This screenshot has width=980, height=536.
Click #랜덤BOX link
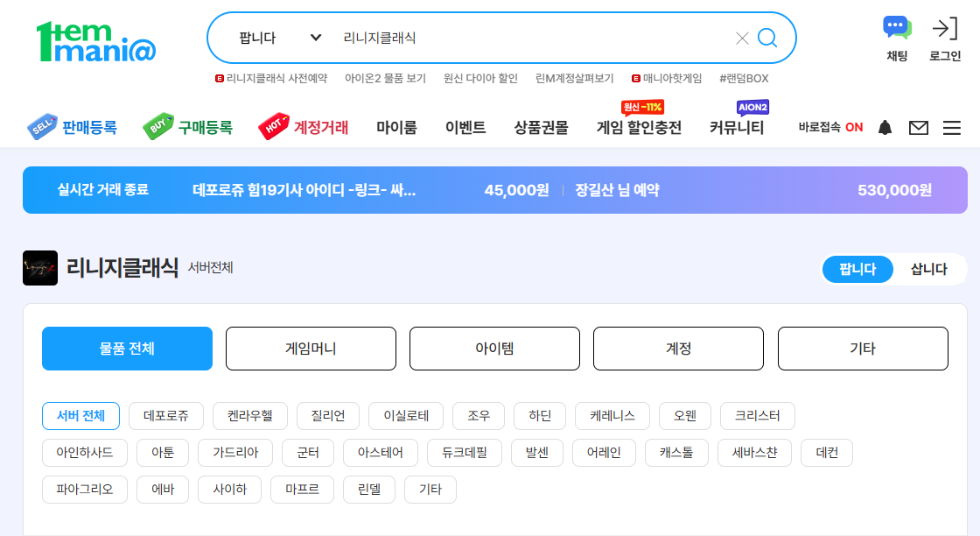(744, 78)
